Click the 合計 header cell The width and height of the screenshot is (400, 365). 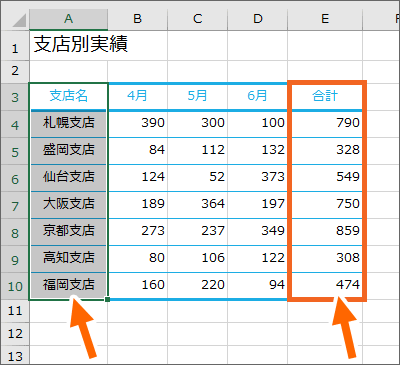[325, 97]
